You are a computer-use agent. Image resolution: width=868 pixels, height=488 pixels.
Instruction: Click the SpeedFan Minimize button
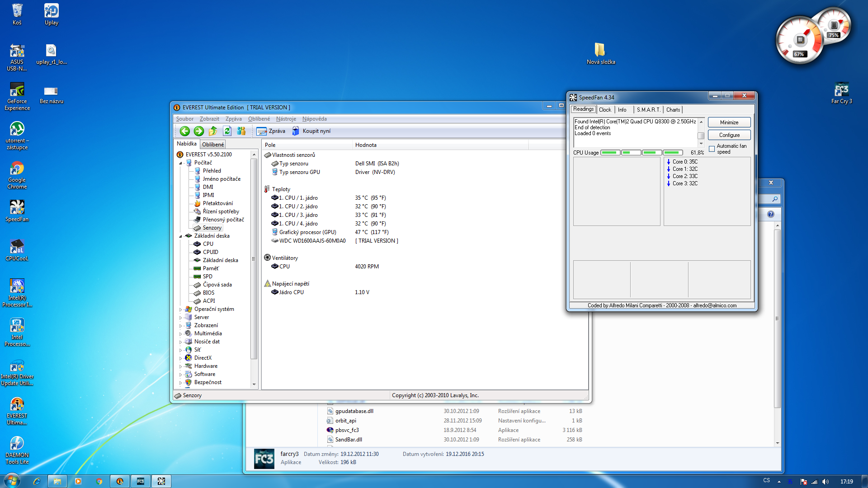click(729, 122)
